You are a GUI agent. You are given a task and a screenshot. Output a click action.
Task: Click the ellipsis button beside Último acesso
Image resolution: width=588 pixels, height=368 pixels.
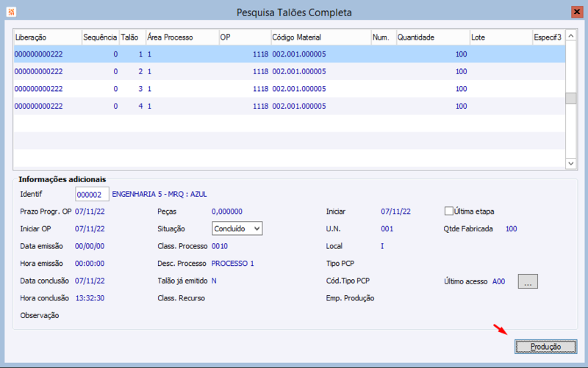[528, 281]
